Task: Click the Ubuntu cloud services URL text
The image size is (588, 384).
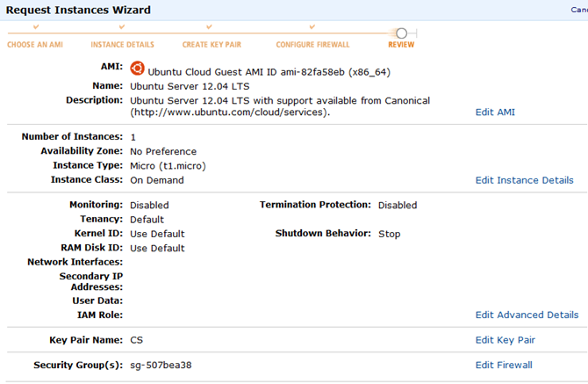Action: 230,112
